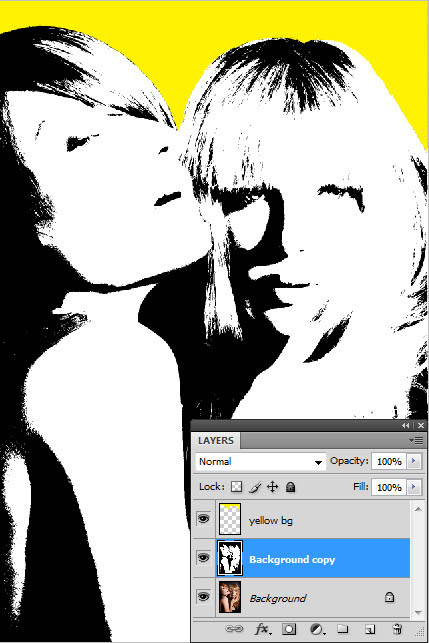Hide the Background copy layer
Screen dimensions: 429x643
(203, 558)
